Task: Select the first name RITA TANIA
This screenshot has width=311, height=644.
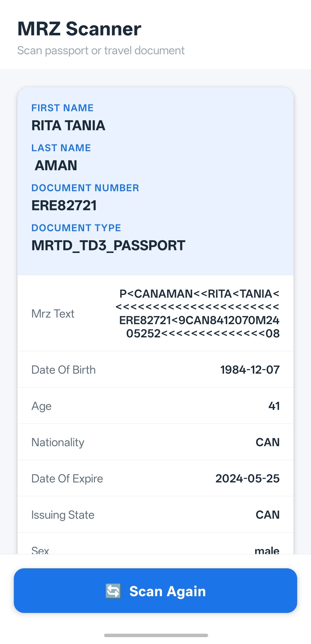Action: coord(68,126)
